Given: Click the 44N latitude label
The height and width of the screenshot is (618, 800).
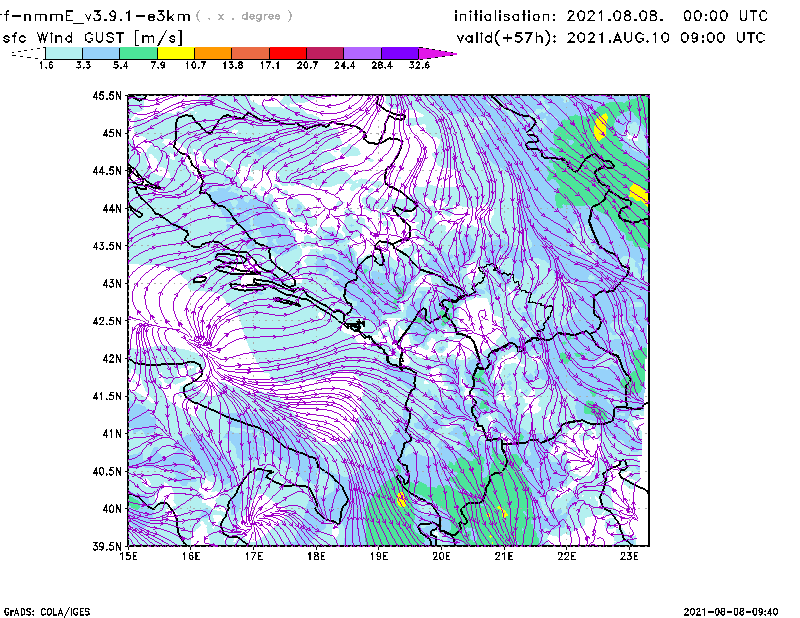Looking at the screenshot, I should 112,208.
